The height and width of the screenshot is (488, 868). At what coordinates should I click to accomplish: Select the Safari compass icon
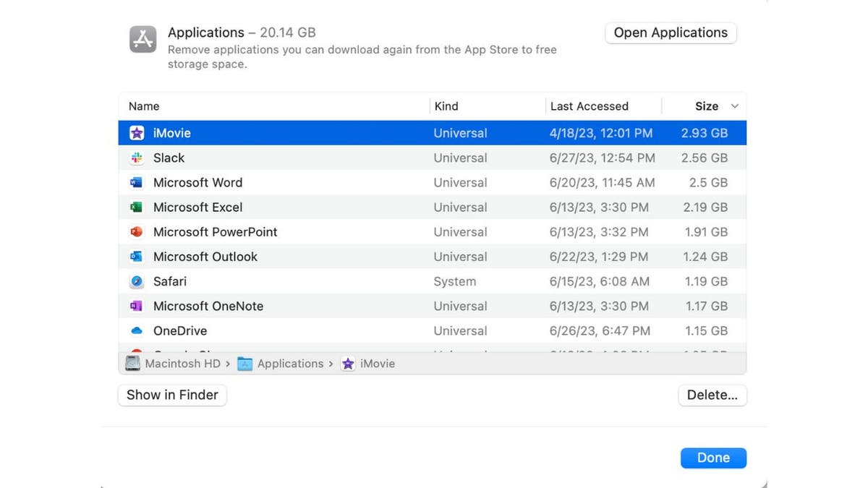[x=137, y=281]
